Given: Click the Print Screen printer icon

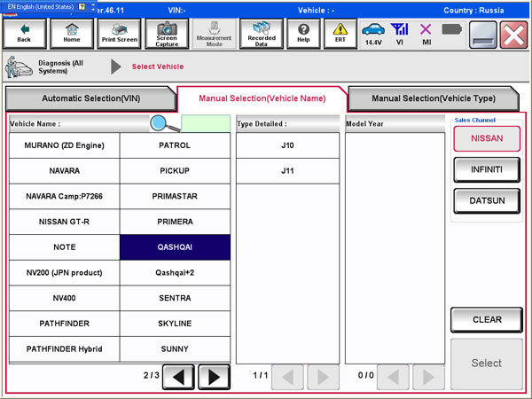Looking at the screenshot, I should click(x=120, y=34).
